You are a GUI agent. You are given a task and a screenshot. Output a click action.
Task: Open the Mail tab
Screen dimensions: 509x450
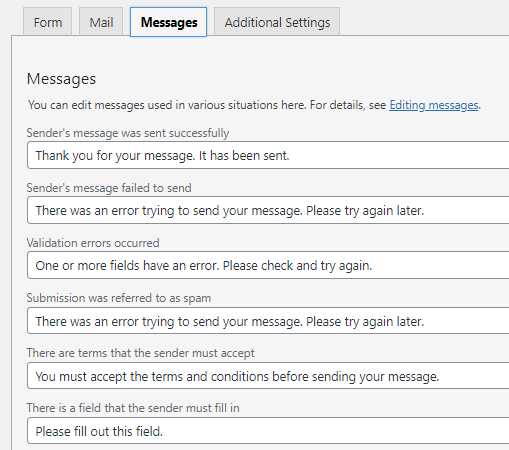tap(101, 21)
